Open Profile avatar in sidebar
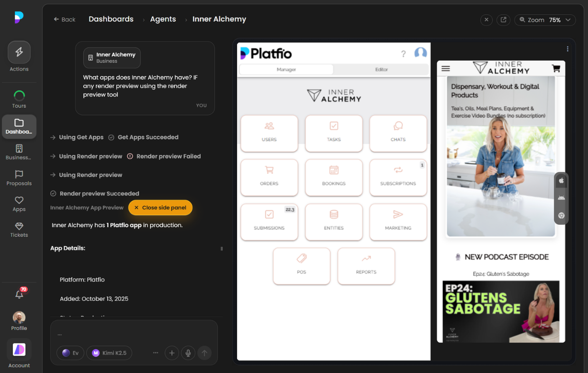 19,321
